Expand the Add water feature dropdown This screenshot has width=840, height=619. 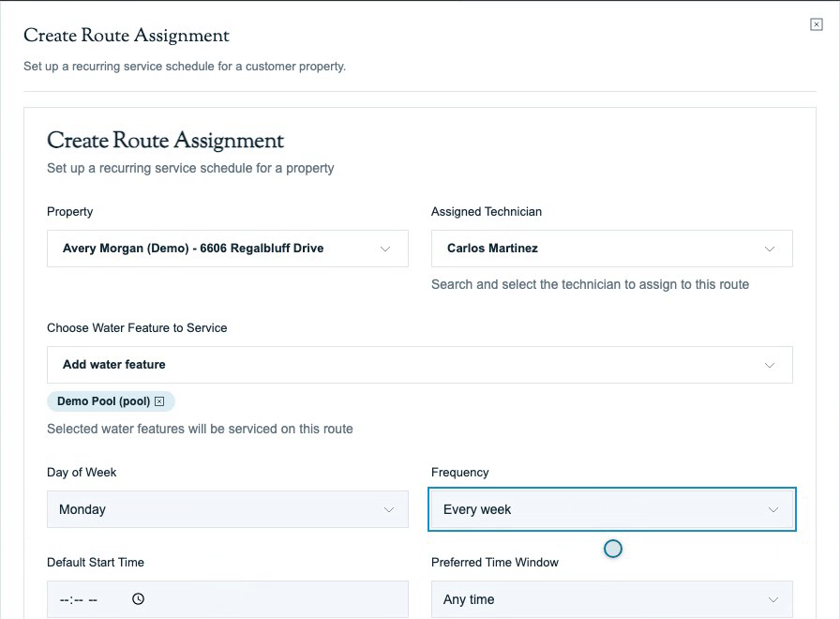pos(419,365)
